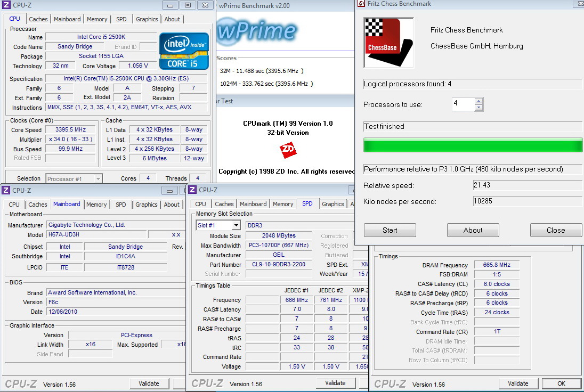Click the wPrime 1024M score line

point(266,84)
